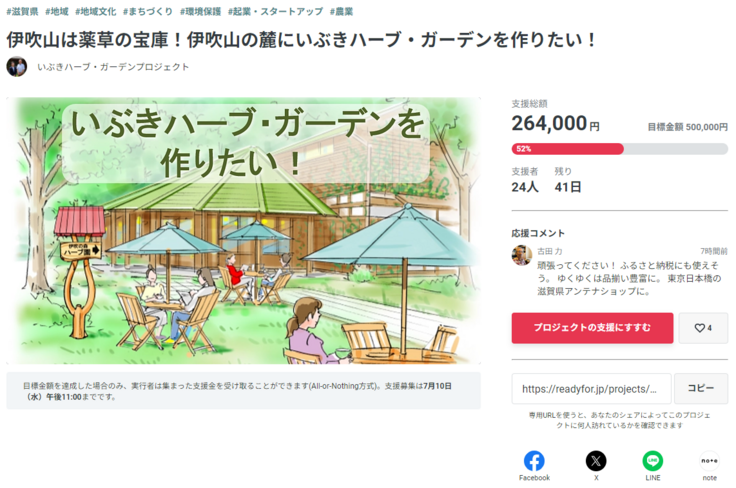Share the project on note

click(709, 461)
